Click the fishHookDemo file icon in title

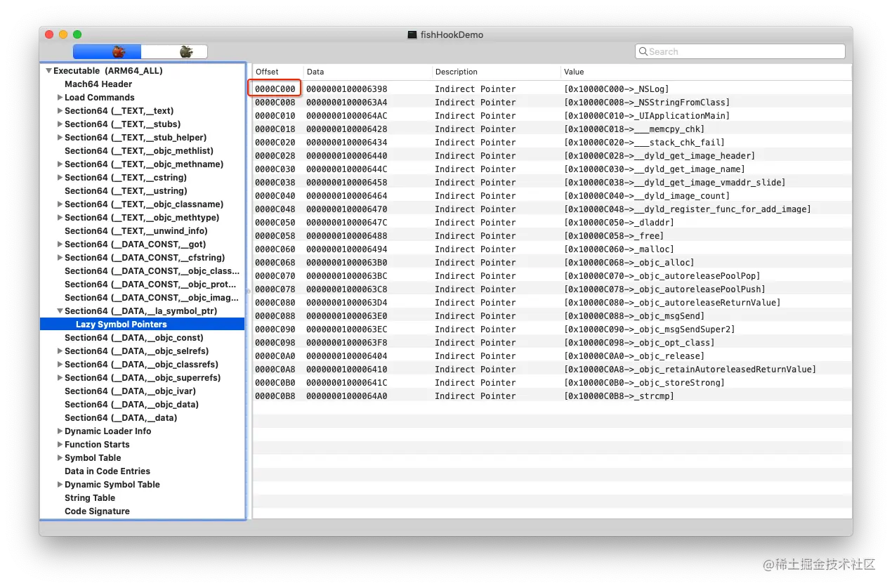pyautogui.click(x=412, y=34)
